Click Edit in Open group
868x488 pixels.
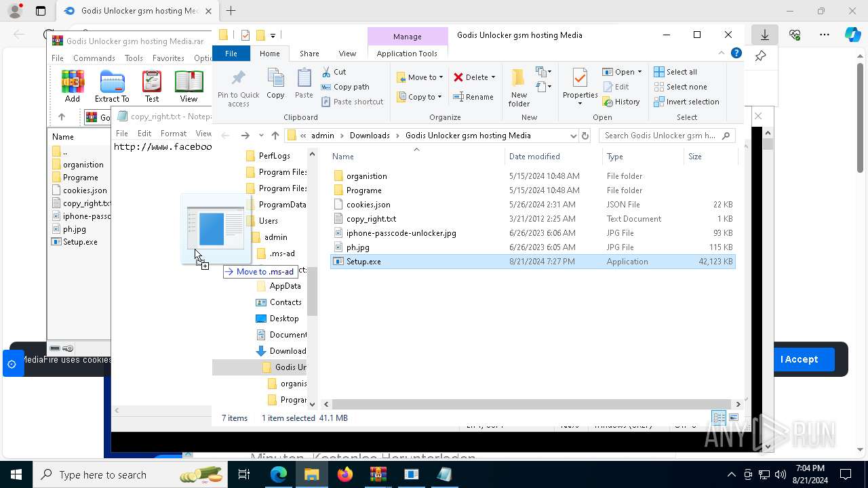click(x=615, y=87)
